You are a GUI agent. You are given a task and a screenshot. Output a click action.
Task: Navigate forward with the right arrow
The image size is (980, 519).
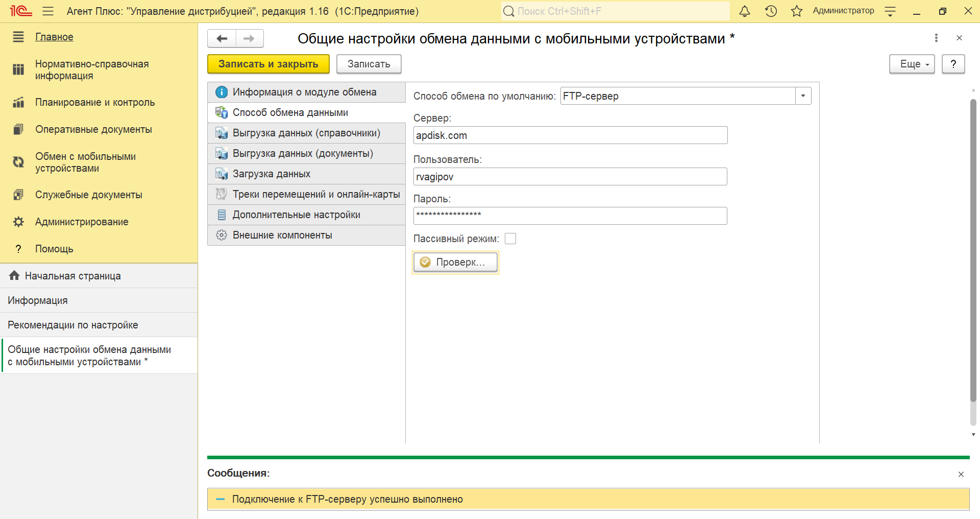[249, 39]
